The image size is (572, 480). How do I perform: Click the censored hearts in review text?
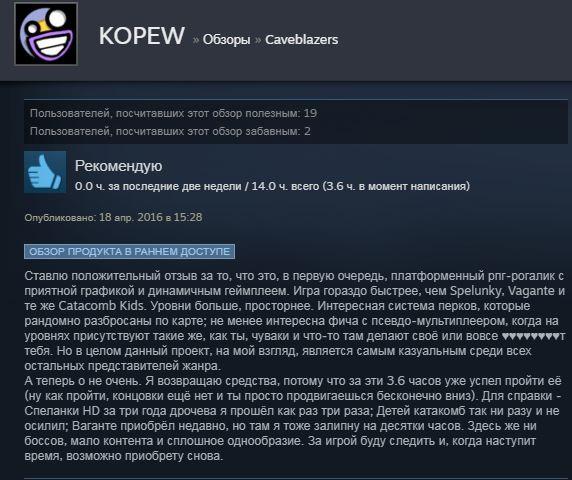pyautogui.click(x=531, y=336)
